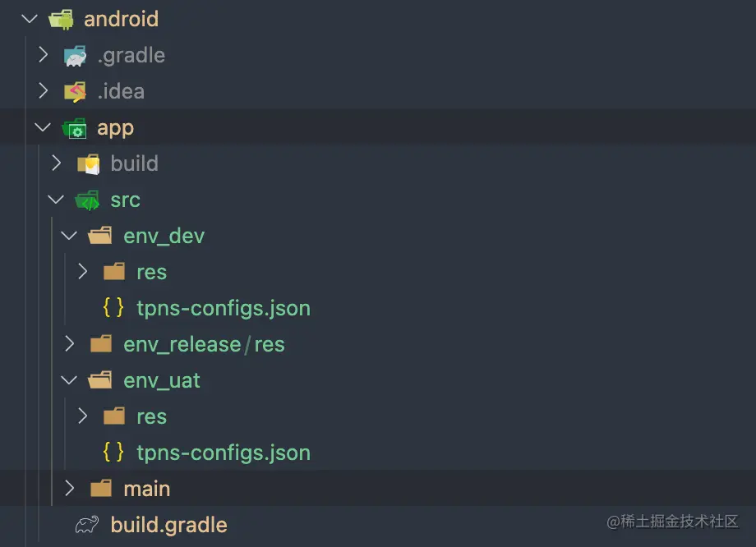This screenshot has width=756, height=547.
Task: Collapse the env_dev folder chevron
Action: (x=70, y=236)
